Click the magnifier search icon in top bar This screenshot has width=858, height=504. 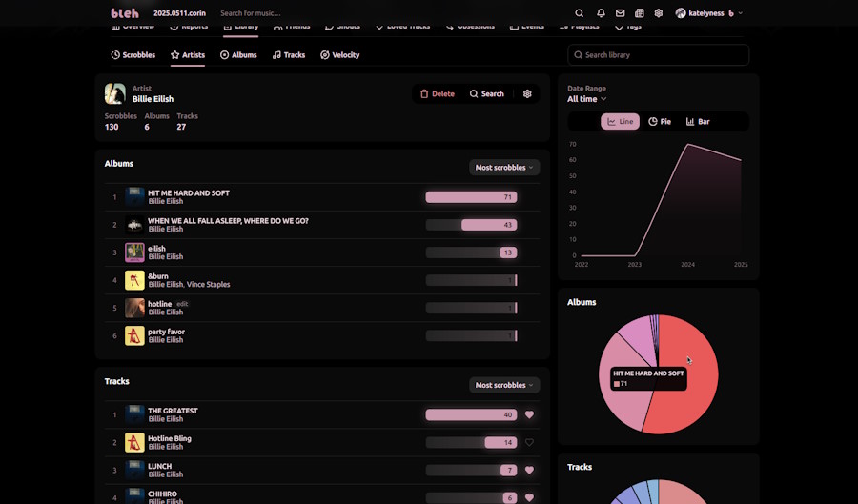579,13
